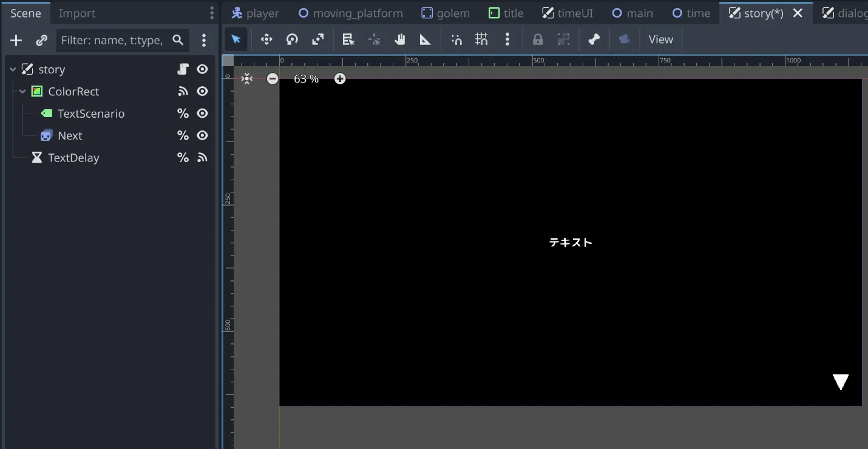Activate the Pan hand tool
Image resolution: width=868 pixels, height=449 pixels.
399,39
